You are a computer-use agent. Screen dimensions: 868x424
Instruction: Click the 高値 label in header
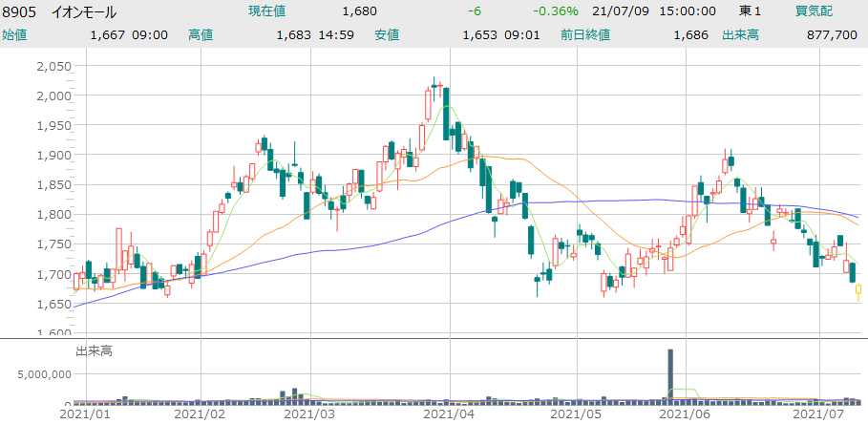(x=201, y=34)
